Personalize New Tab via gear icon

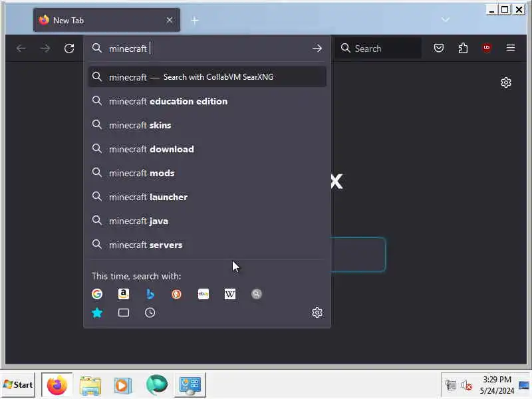tap(506, 82)
